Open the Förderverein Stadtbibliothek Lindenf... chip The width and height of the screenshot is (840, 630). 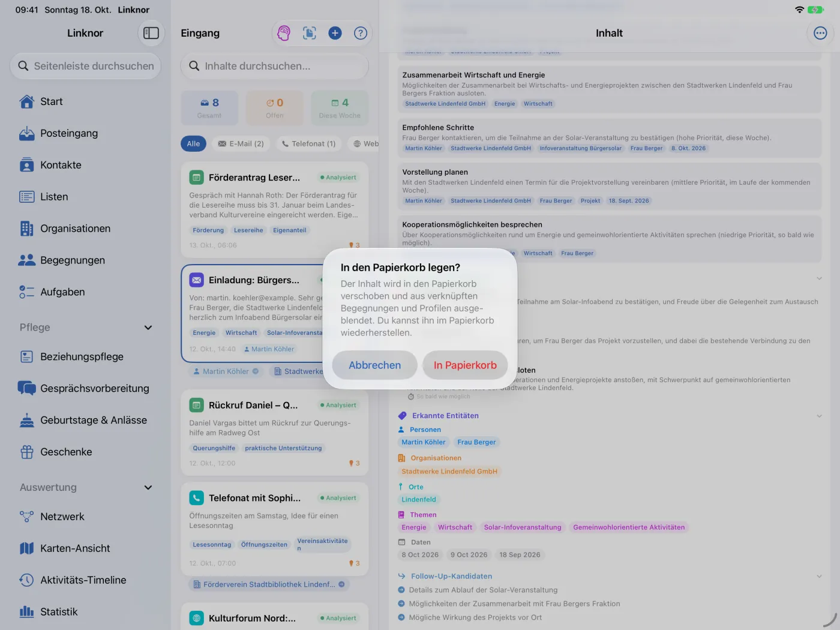point(269,584)
